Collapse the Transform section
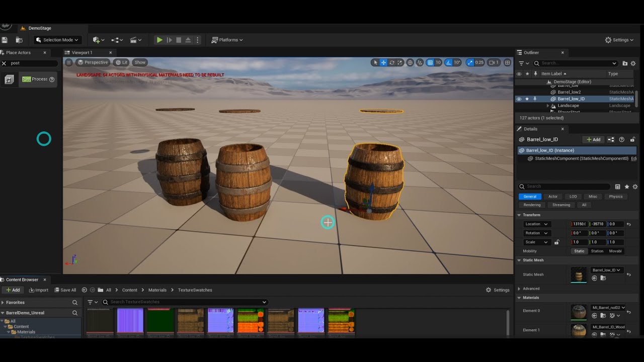The height and width of the screenshot is (362, 644). point(519,215)
